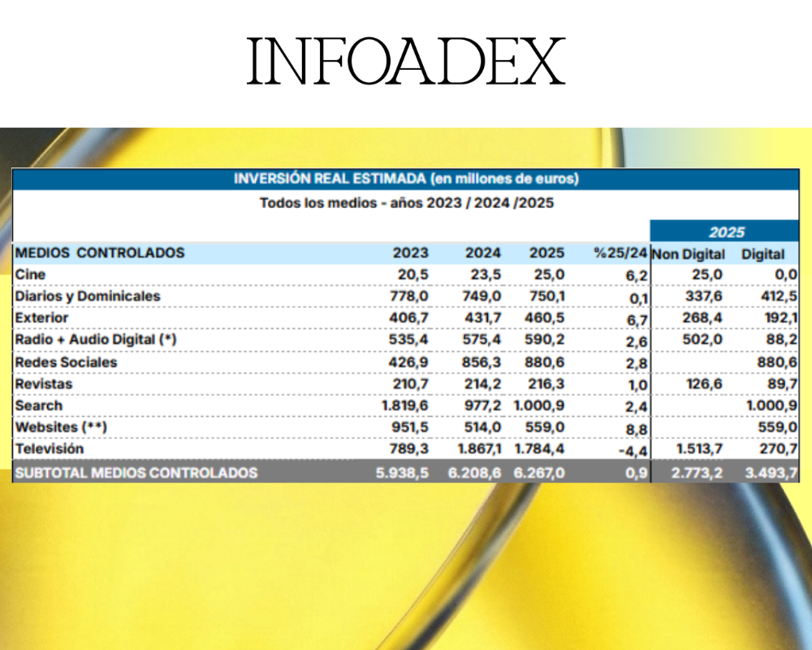Select Websites 2023 value 951,5
The width and height of the screenshot is (812, 650).
tap(409, 427)
